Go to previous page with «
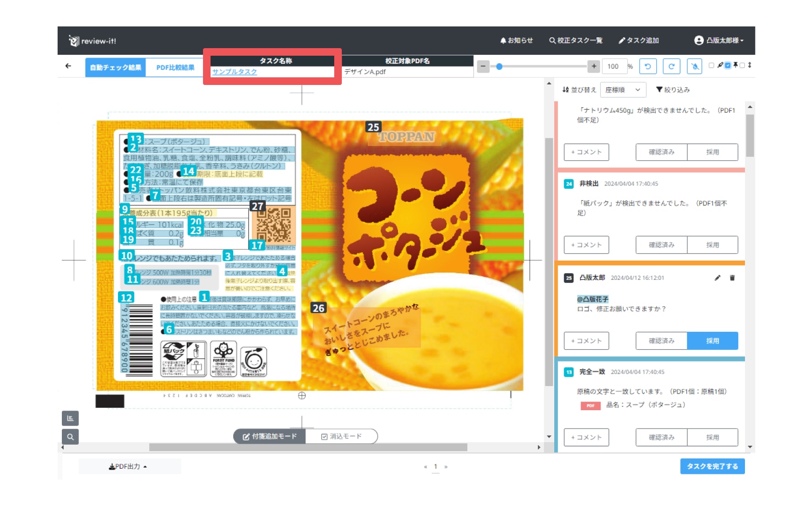Image resolution: width=812 pixels, height=506 pixels. coord(425,467)
